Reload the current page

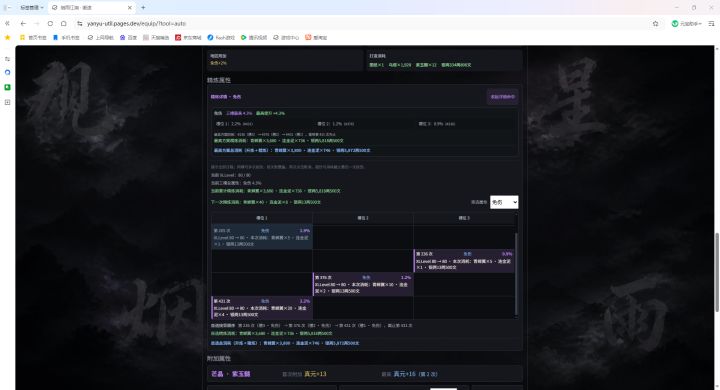[50, 23]
